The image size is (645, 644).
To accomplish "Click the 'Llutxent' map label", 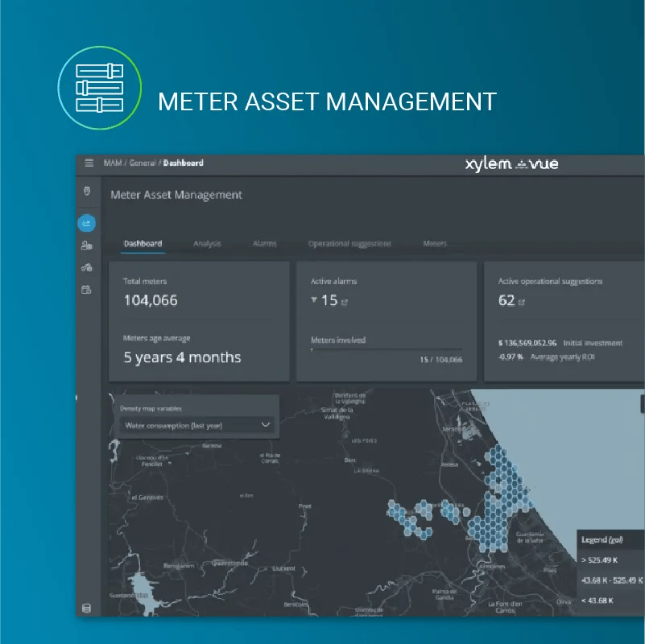I will [283, 568].
